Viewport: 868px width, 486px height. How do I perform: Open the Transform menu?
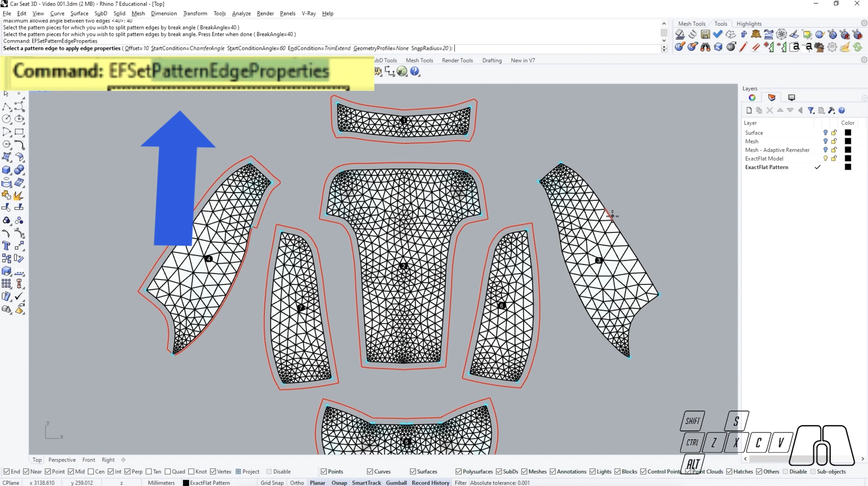(195, 13)
